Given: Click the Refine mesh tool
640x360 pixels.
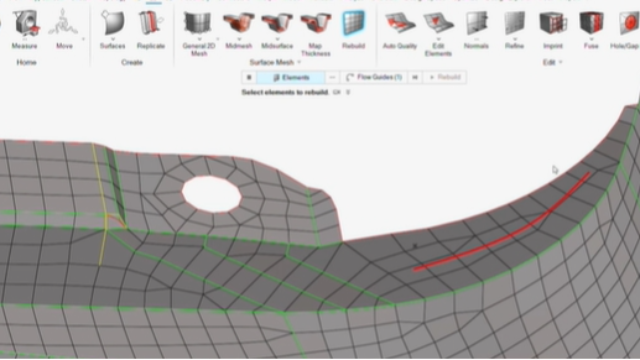Looking at the screenshot, I should tap(514, 29).
